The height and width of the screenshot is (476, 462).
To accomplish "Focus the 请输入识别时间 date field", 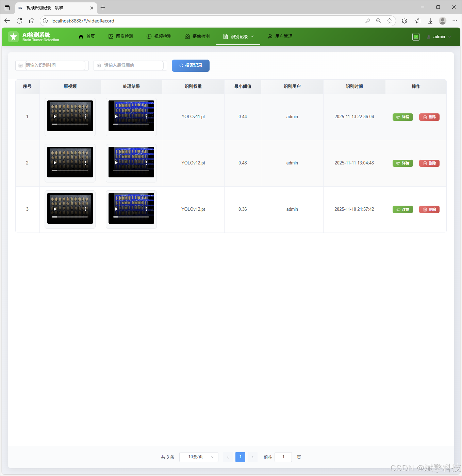I will point(52,65).
